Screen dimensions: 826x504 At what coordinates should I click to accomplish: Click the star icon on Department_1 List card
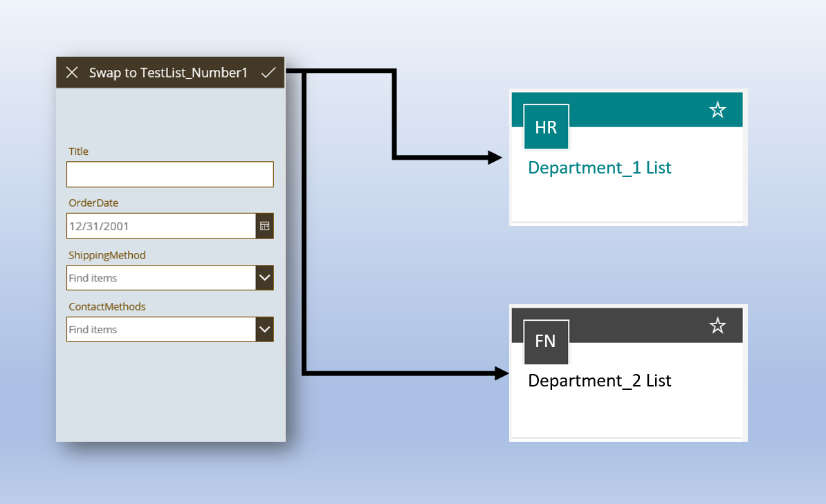[717, 109]
